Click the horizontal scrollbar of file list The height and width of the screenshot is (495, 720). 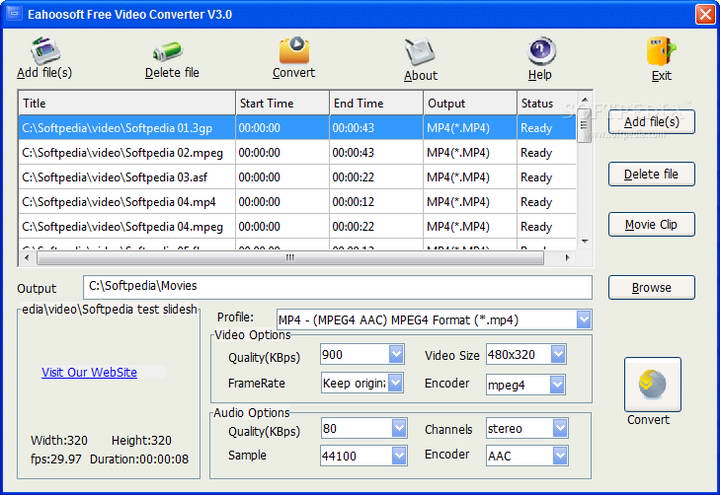coord(290,257)
